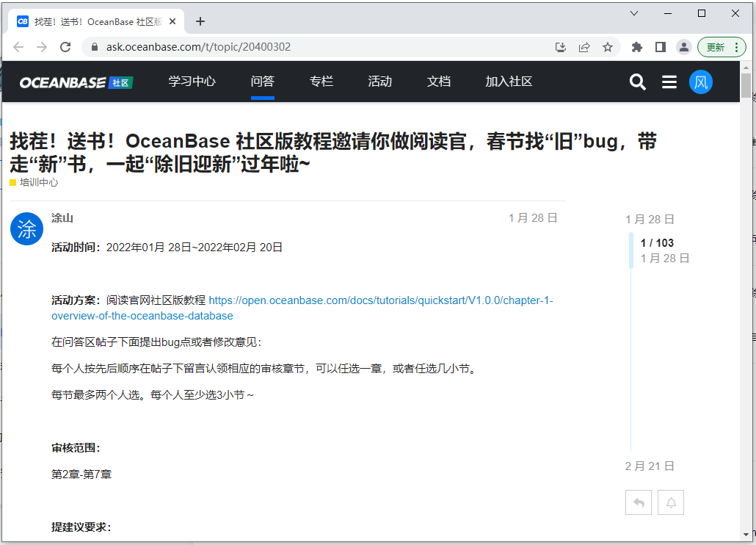Open the 文档 nav item
Screen dimensions: 756x545
[x=439, y=82]
